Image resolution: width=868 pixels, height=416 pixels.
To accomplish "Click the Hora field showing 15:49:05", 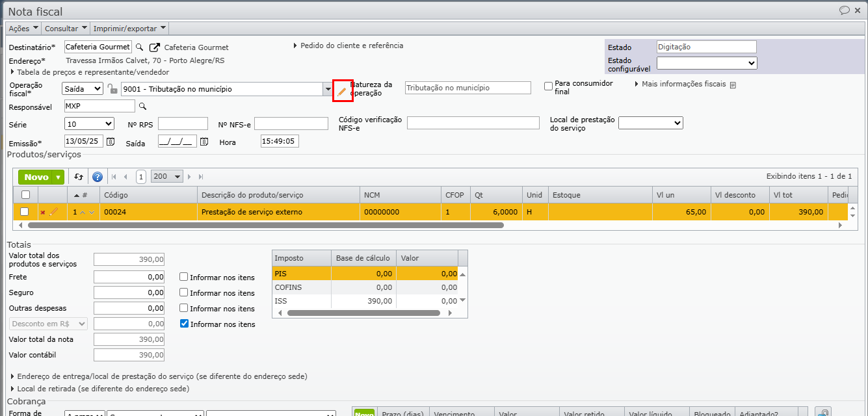I will (280, 141).
